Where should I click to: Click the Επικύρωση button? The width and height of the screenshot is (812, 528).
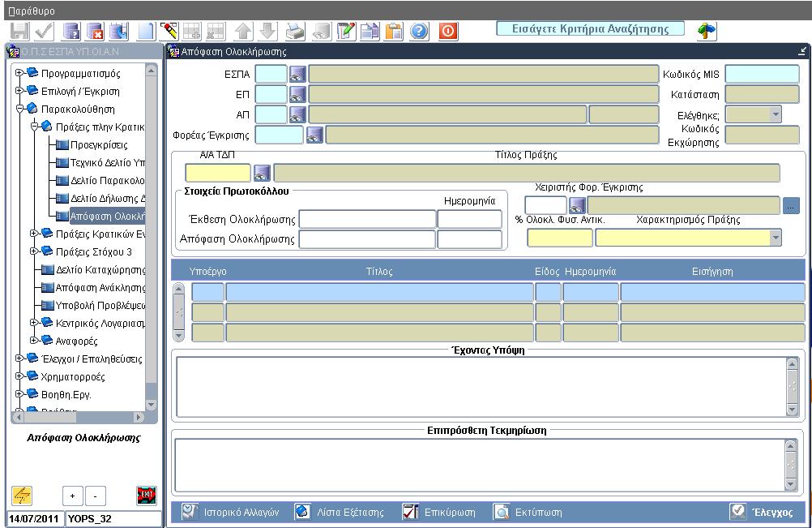tap(439, 512)
